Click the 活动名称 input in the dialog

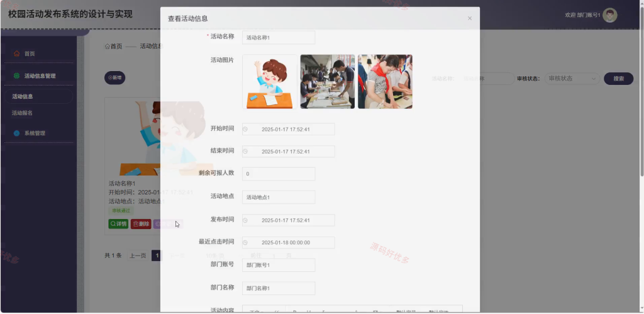(x=279, y=37)
